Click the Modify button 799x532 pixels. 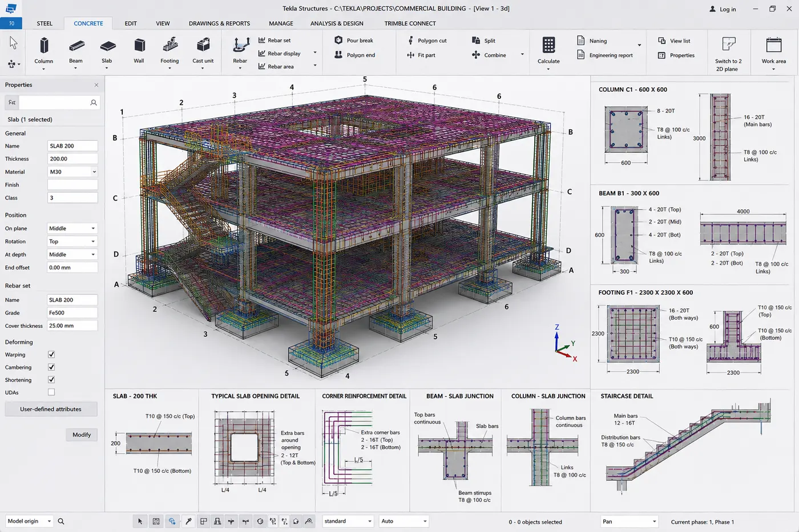click(x=82, y=434)
